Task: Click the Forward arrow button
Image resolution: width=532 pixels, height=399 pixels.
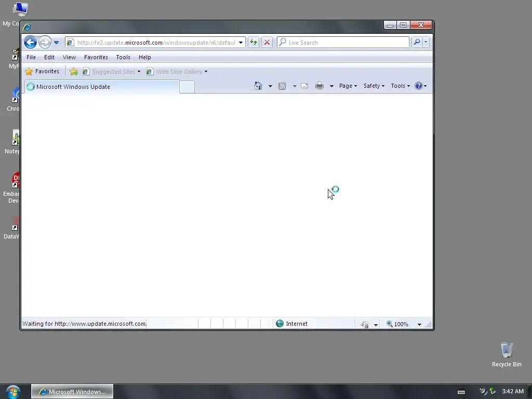Action: tap(45, 43)
